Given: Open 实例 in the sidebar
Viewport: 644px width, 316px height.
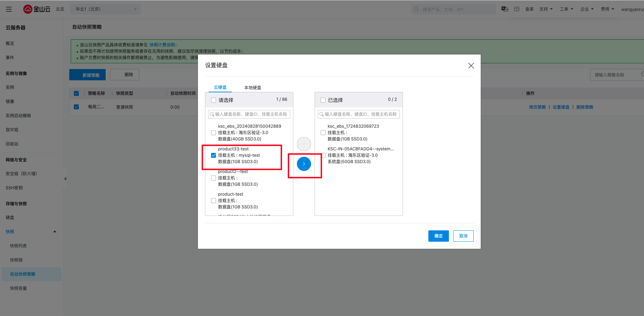Looking at the screenshot, I should (x=10, y=87).
